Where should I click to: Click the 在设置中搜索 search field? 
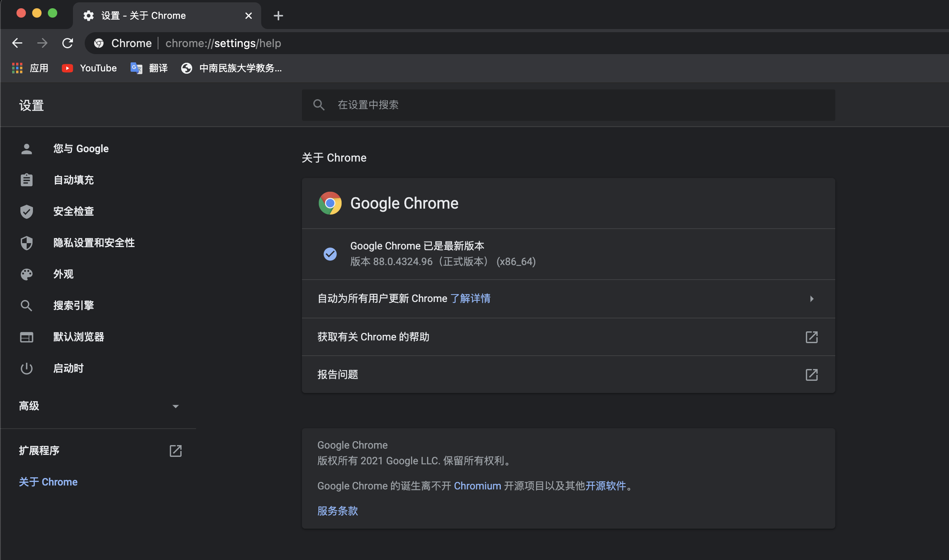(568, 105)
